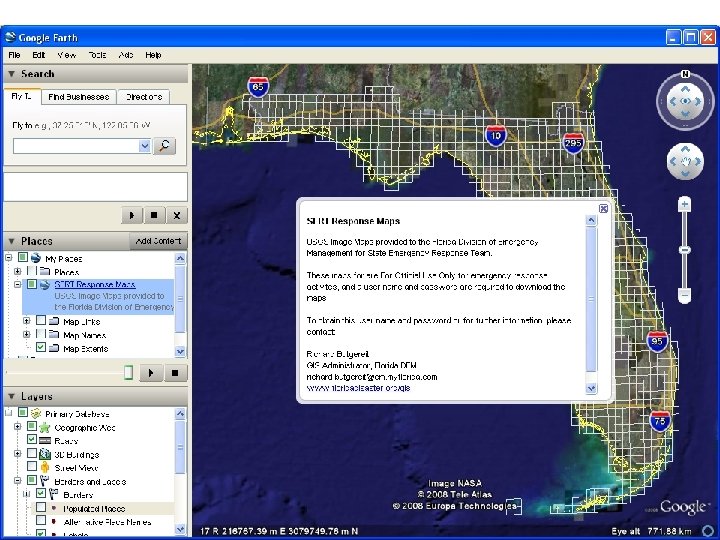Click the play button under search results

[132, 215]
